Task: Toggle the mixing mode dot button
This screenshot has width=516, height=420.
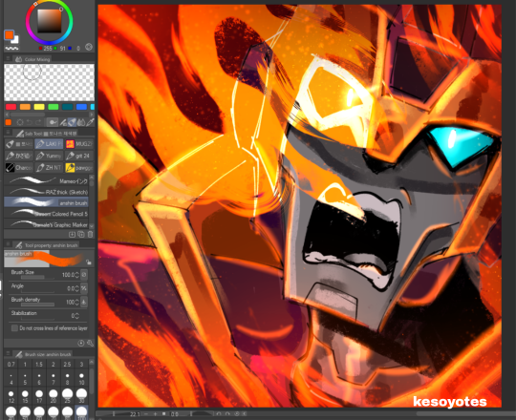Action: 52,122
